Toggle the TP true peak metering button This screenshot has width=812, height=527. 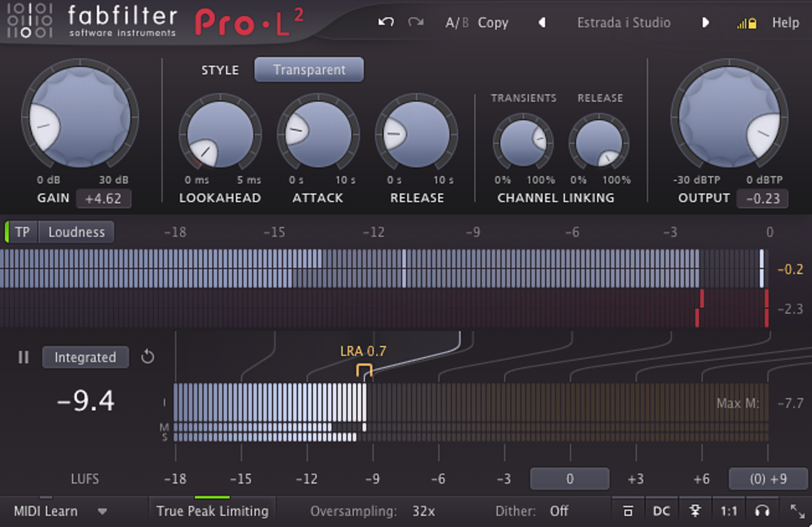tap(22, 232)
